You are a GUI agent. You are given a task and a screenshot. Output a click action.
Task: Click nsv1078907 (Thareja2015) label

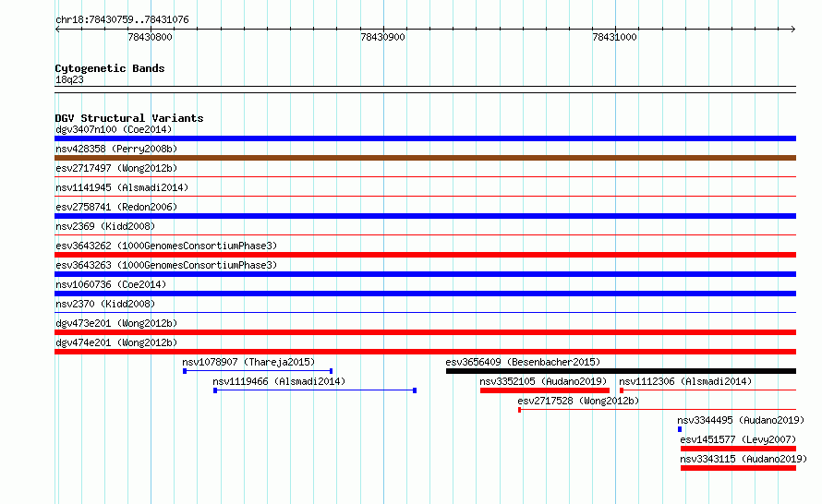(248, 362)
